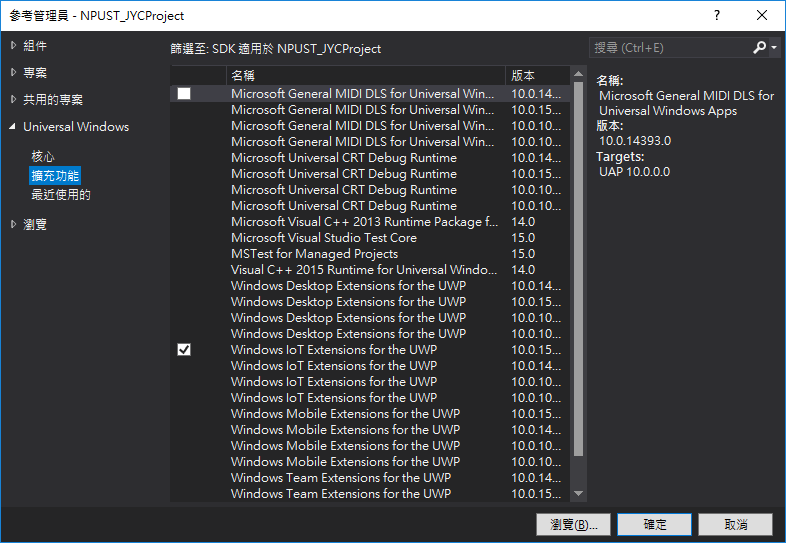
Task: Expand the 組件 tree node
Action: 13,46
